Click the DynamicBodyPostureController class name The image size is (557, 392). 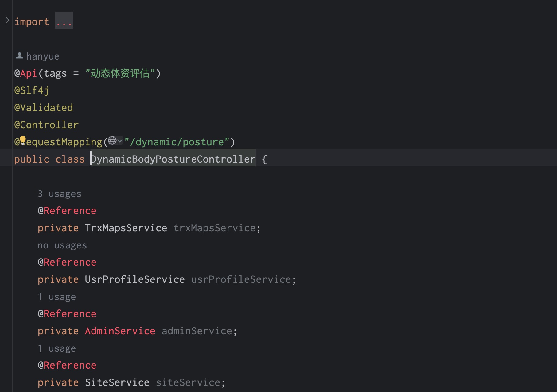point(173,159)
